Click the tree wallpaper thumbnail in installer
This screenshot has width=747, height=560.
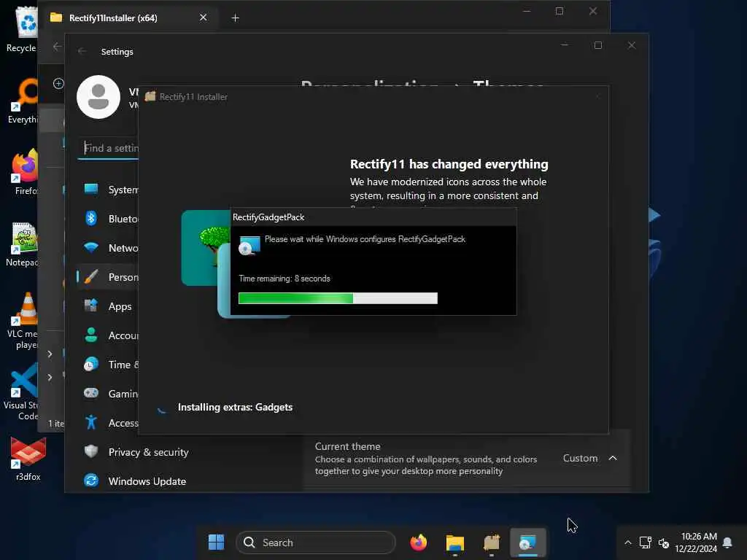tap(205, 248)
